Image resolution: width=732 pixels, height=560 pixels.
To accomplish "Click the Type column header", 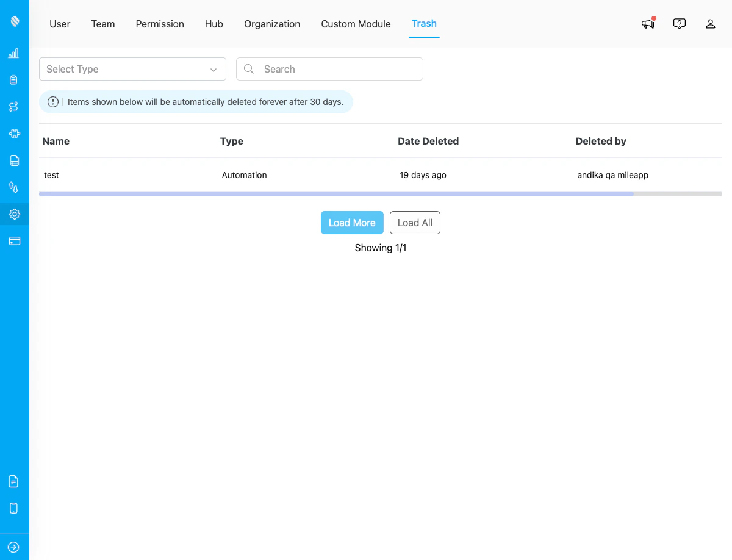I will pos(232,141).
